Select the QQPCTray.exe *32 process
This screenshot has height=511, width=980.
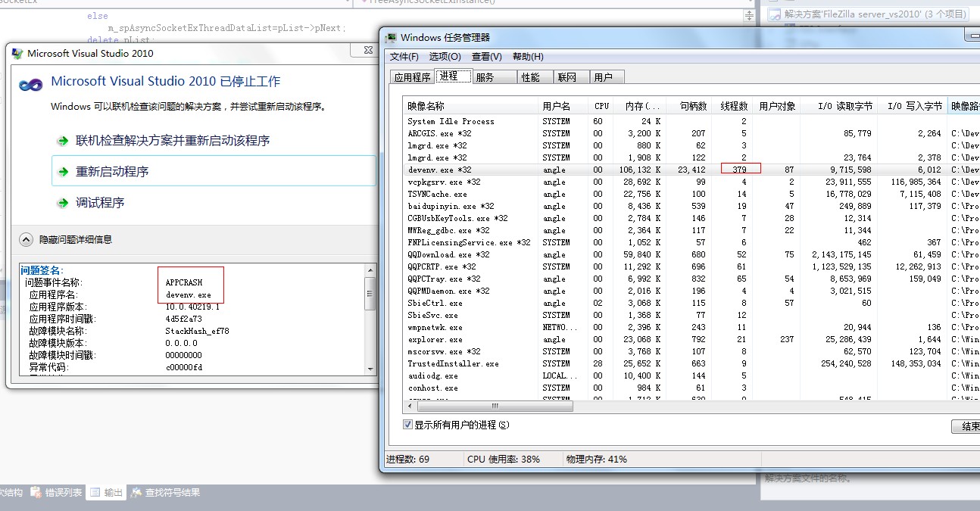pos(691,279)
